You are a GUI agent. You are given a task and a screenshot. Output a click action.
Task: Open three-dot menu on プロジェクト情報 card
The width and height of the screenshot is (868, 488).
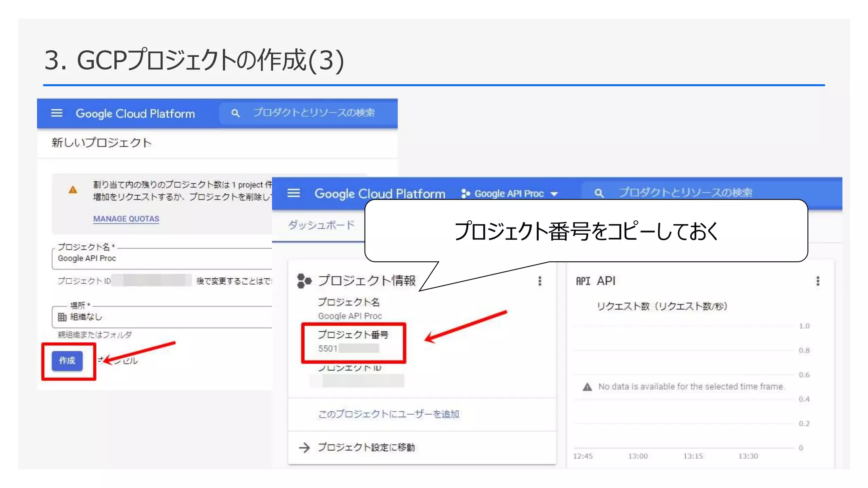pos(540,281)
